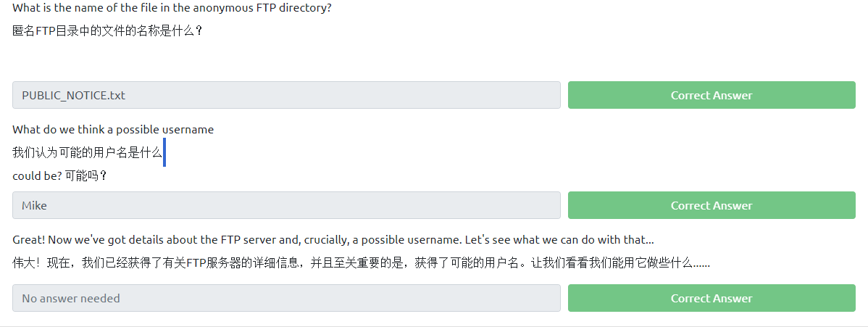Screen dimensions: 868x327
Task: Click the blue vertical bar after 是什么
Action: 164,152
